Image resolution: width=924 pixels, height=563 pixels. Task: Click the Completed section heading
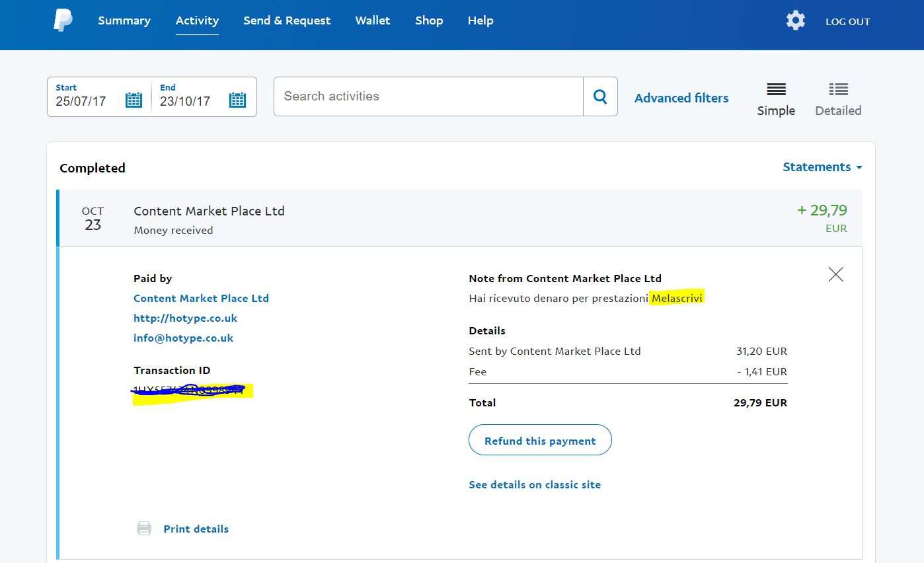(x=93, y=168)
